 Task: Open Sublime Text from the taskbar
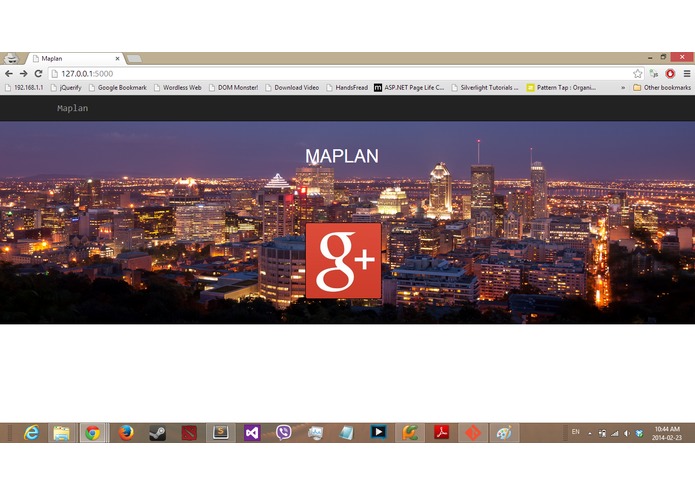pyautogui.click(x=220, y=432)
